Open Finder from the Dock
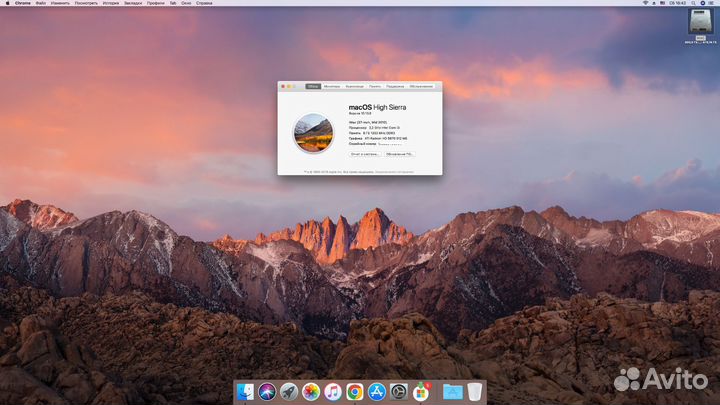 245,392
